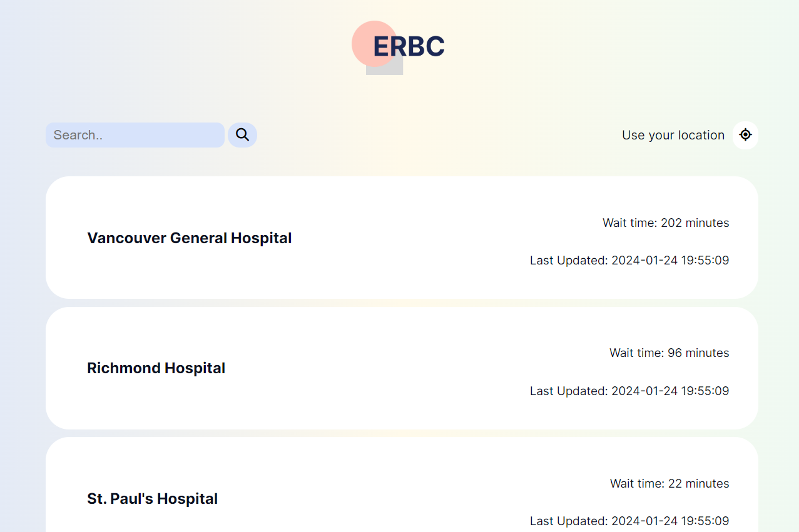Image resolution: width=799 pixels, height=532 pixels.
Task: Focus the Search input field
Action: click(x=135, y=135)
